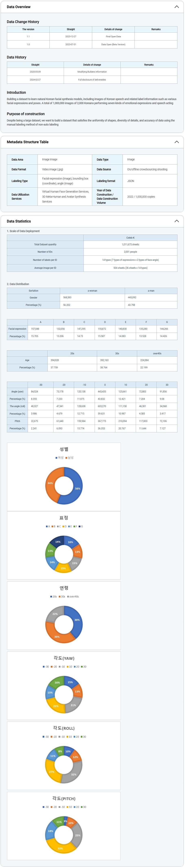This screenshot has width=185, height=868.
Task: Click the 21% gray segment in YAW chart
Action: (73, 705)
